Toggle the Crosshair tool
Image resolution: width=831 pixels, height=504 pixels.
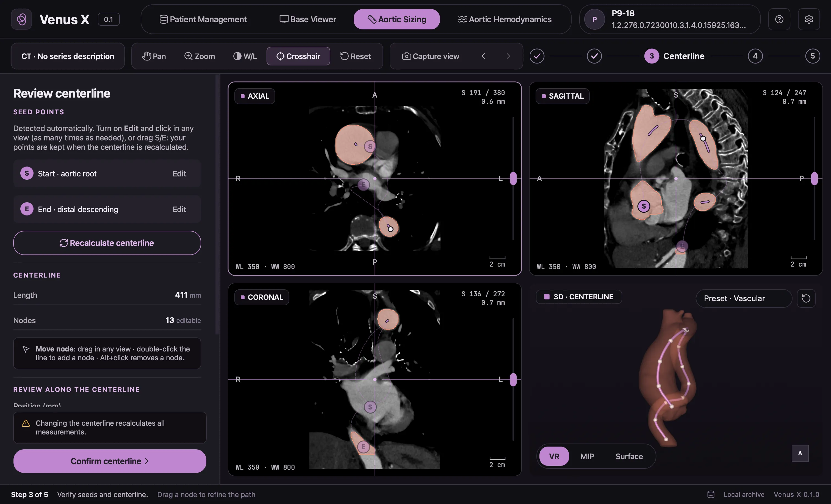298,56
